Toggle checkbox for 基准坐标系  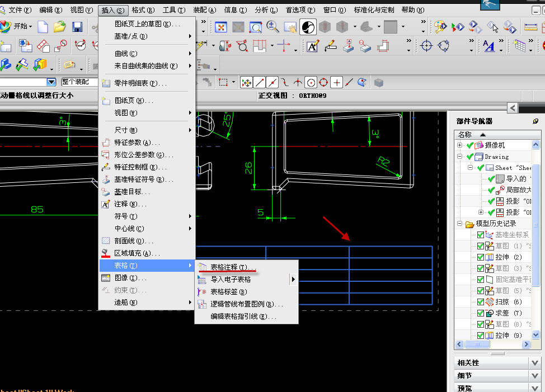tap(481, 235)
